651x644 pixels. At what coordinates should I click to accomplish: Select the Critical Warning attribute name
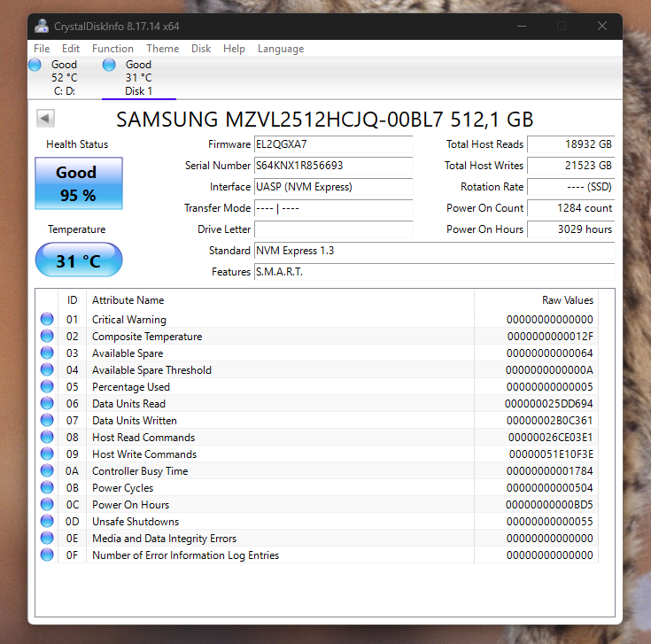coord(129,319)
